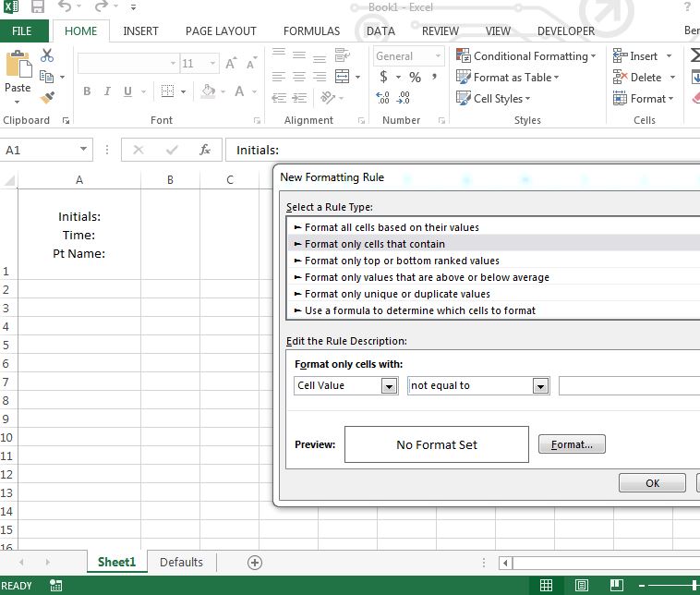Switch to the Defaults sheet tab

181,562
